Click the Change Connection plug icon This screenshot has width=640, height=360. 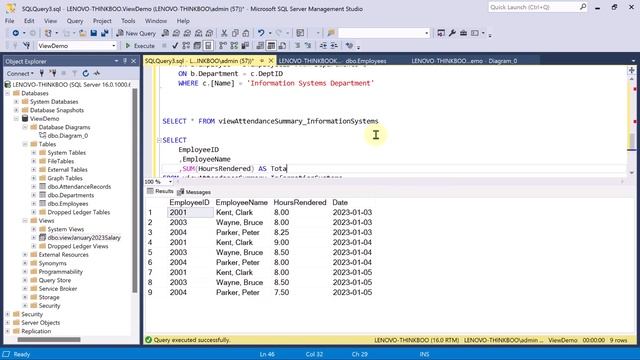point(27,46)
